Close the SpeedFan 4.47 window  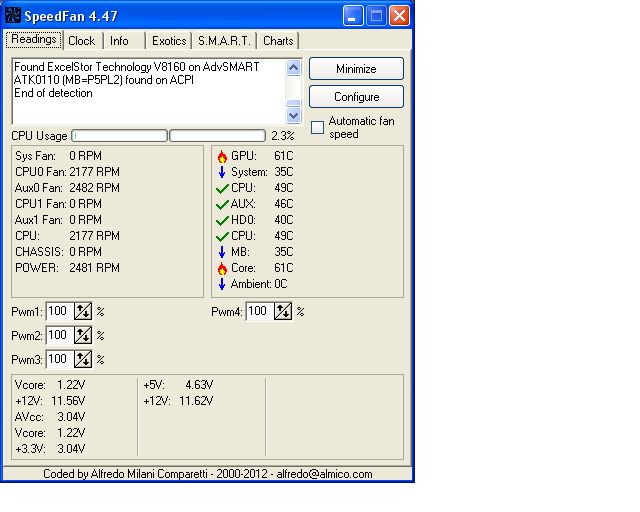399,16
